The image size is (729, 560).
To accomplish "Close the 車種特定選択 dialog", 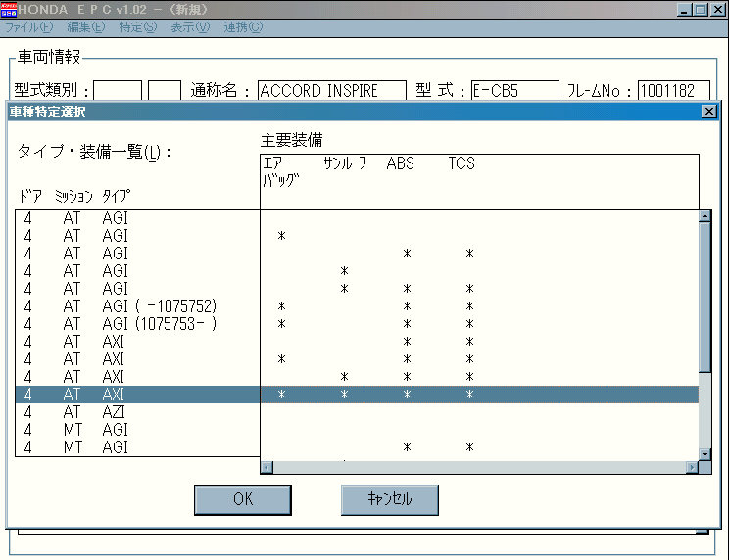I will (x=709, y=112).
